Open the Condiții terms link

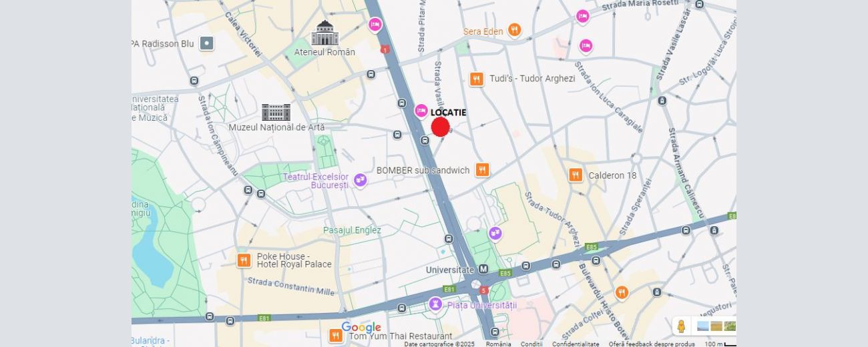pos(531,344)
